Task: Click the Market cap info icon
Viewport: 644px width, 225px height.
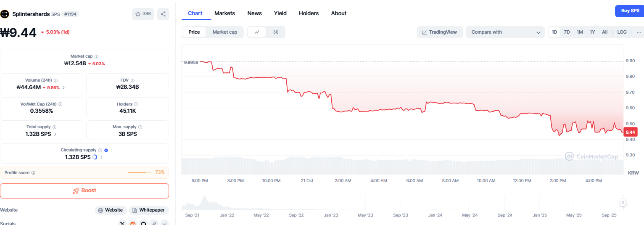Action: pyautogui.click(x=97, y=56)
